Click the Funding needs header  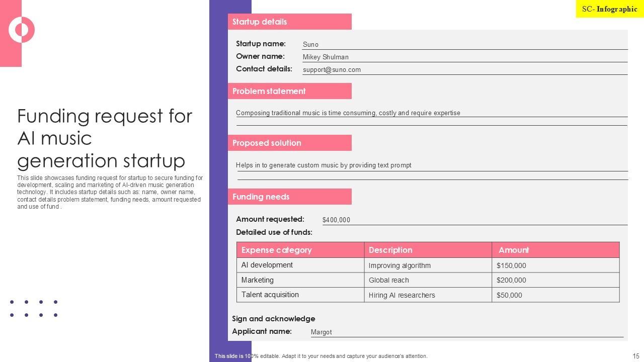click(x=289, y=197)
